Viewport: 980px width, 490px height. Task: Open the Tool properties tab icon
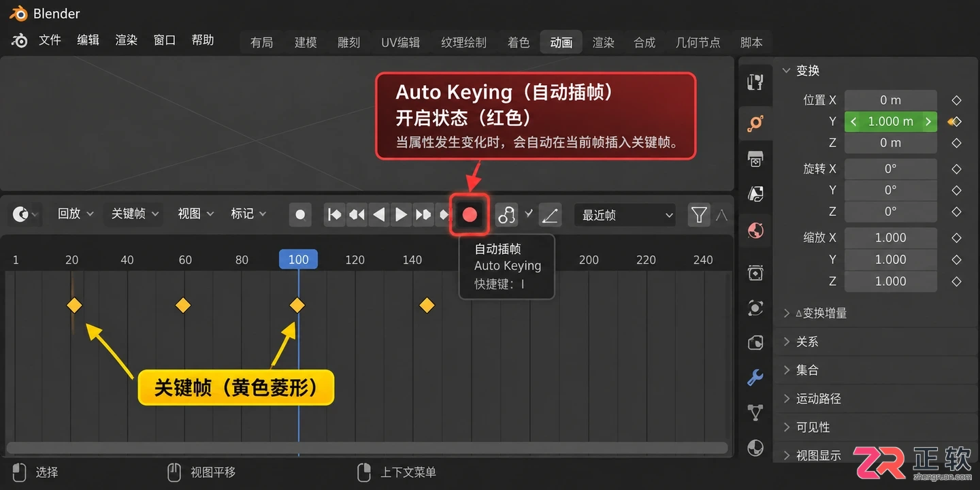coord(755,82)
